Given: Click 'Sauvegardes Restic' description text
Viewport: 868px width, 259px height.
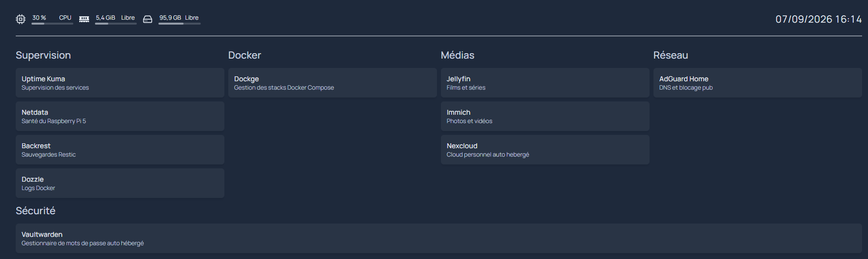Looking at the screenshot, I should click(49, 155).
